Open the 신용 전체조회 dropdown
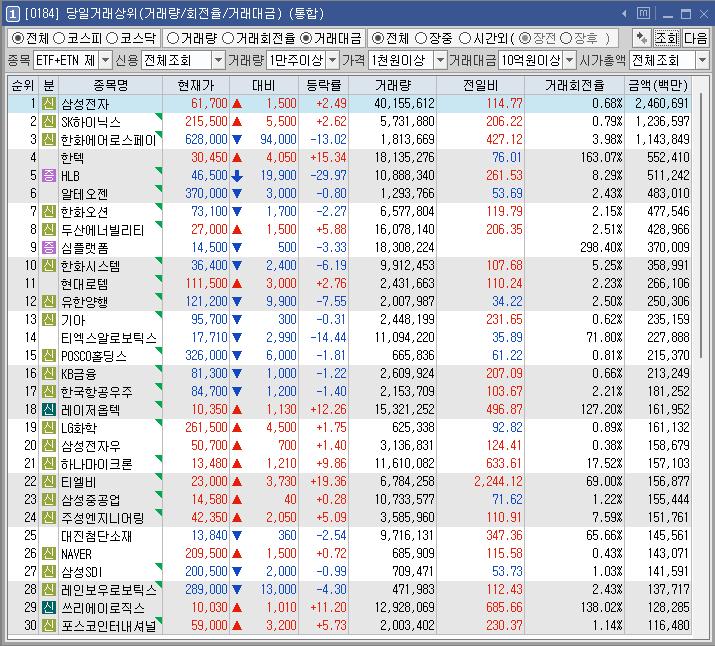Image resolution: width=715 pixels, height=646 pixels. [218, 60]
